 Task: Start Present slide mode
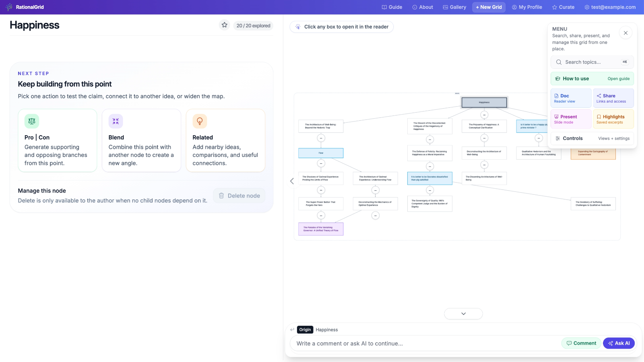(571, 119)
